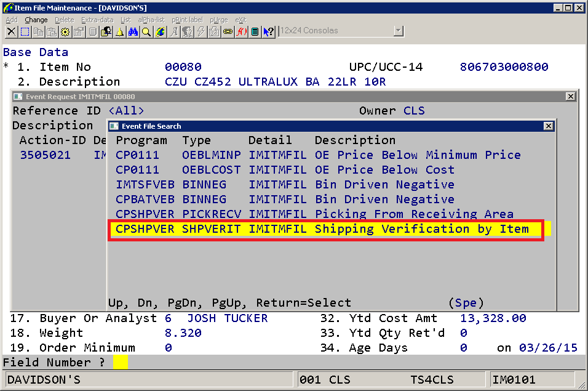Viewport: 588px width, 391px height.
Task: Click the Weight value 8.320
Action: coord(183,333)
